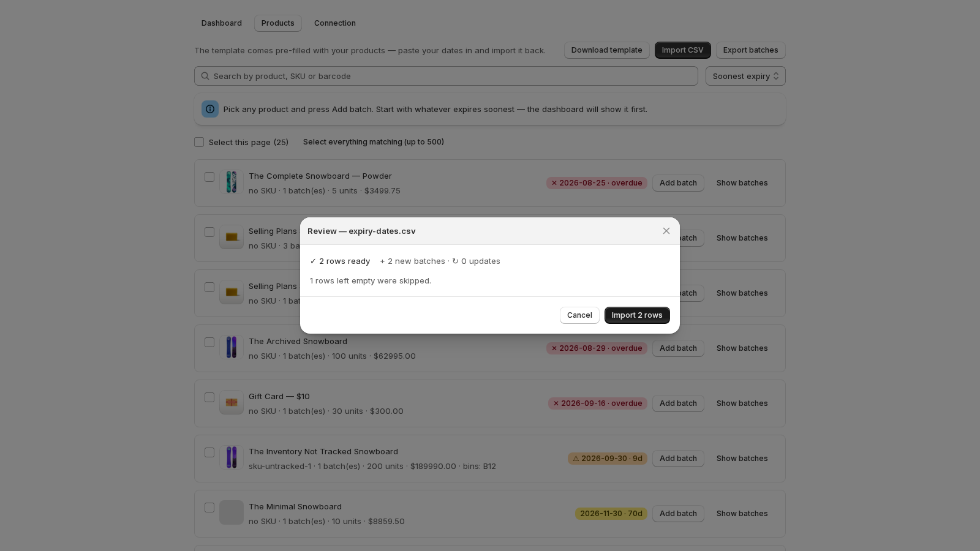Viewport: 980px width, 551px height.
Task: Cancel the CSV import review
Action: tap(579, 315)
